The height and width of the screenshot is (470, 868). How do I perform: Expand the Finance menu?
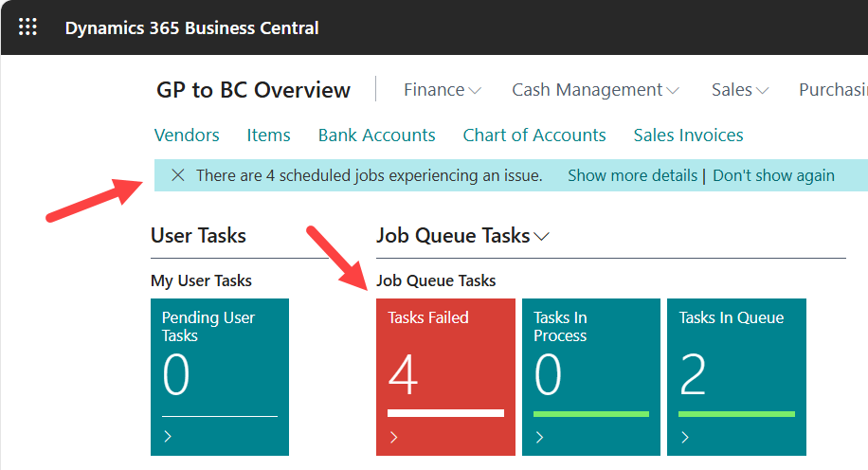tap(442, 90)
